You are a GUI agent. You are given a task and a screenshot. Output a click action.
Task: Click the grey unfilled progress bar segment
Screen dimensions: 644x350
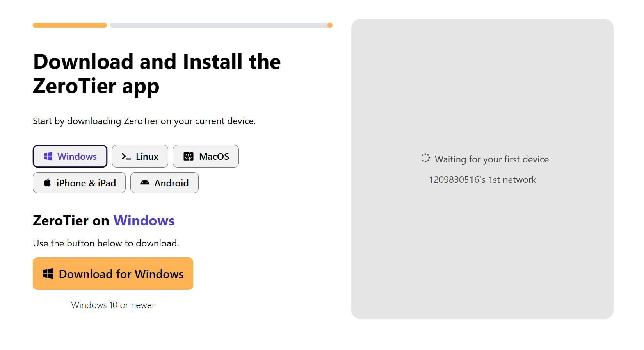[x=219, y=25]
